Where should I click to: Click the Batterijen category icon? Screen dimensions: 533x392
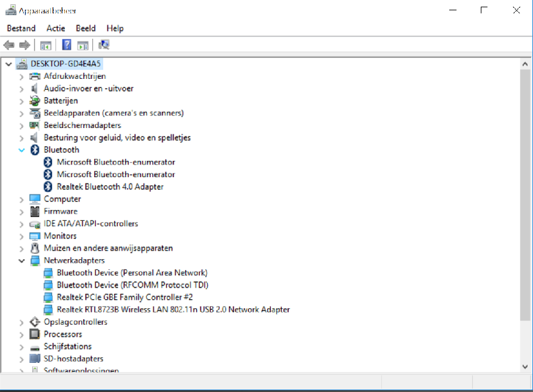35,101
